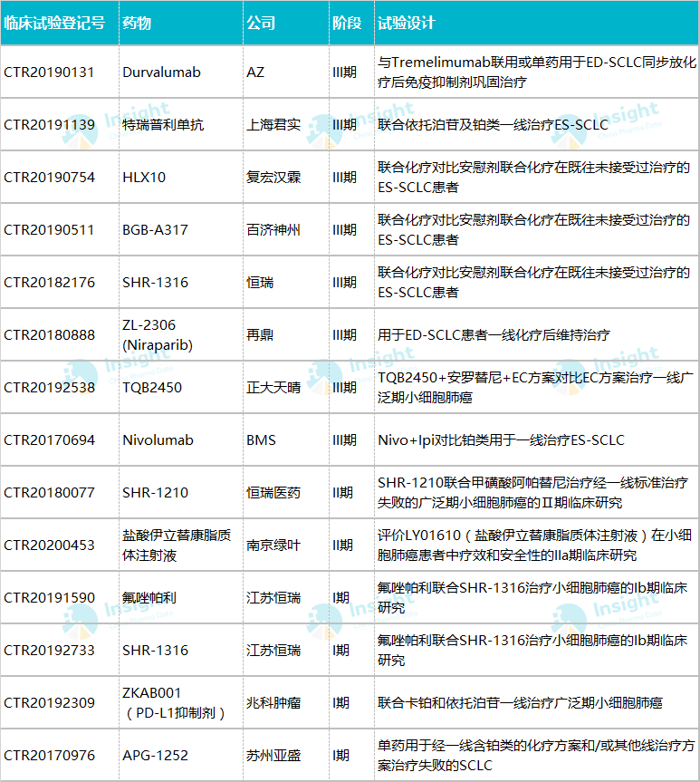This screenshot has height=782, width=700.
Task: Select registration number CTR20191590
Action: (49, 598)
